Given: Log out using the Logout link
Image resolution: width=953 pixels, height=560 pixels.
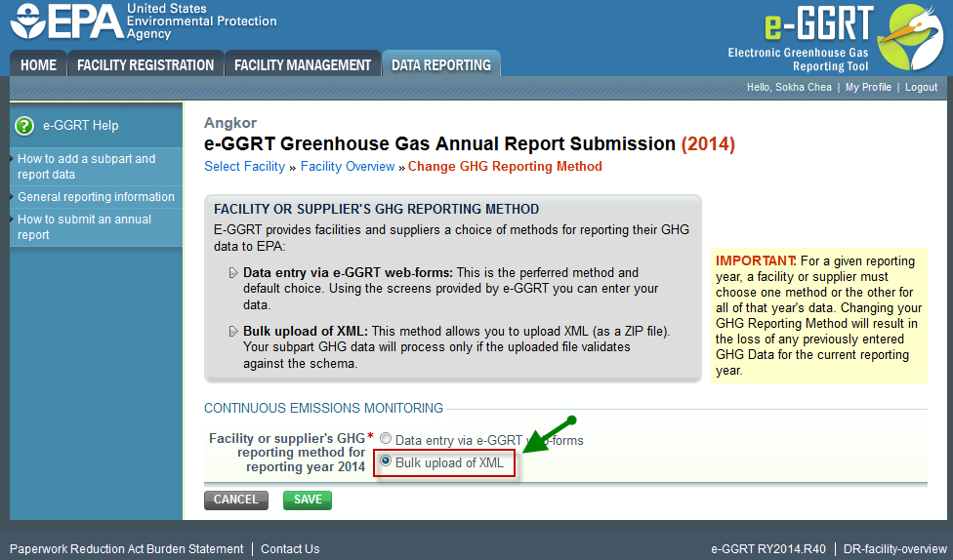Looking at the screenshot, I should coord(921,88).
